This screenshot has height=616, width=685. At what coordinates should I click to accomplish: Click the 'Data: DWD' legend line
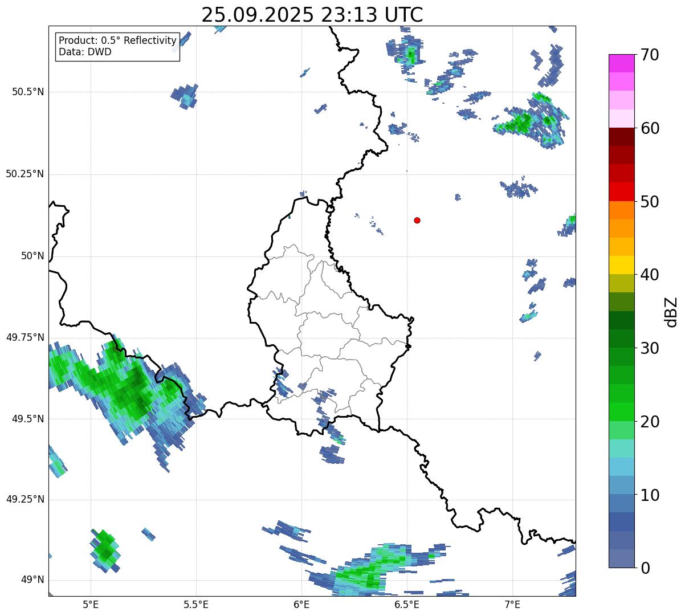pyautogui.click(x=85, y=52)
